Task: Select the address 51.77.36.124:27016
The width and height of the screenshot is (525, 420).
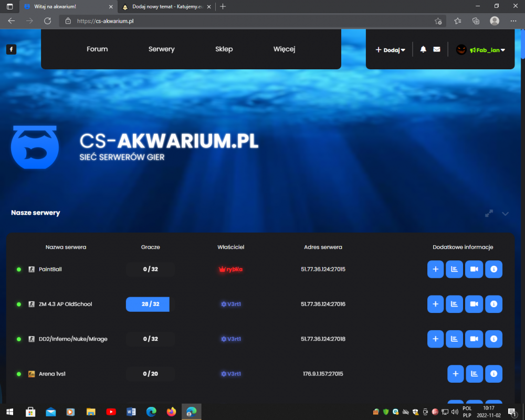Action: point(323,304)
